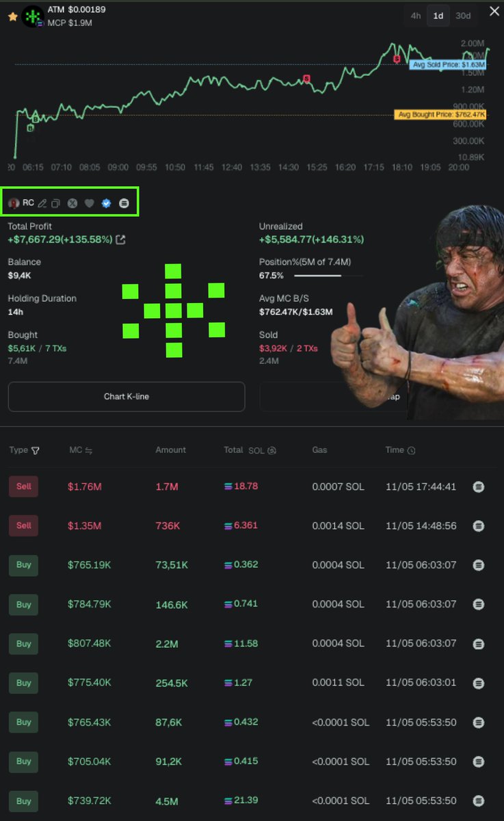Image resolution: width=504 pixels, height=821 pixels.
Task: Close the panel with the X button
Action: click(x=494, y=11)
